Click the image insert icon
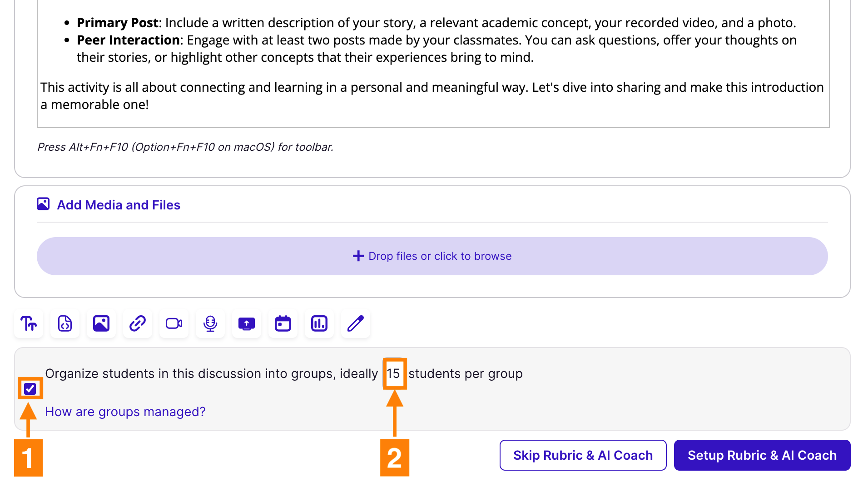Screen dimensions: 868x482 coord(101,323)
